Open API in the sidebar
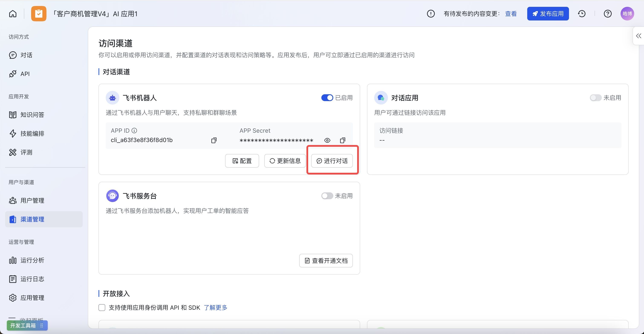The width and height of the screenshot is (644, 334). tap(44, 74)
